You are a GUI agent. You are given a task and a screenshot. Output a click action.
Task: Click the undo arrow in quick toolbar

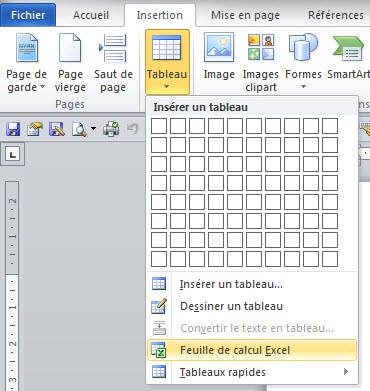click(133, 129)
